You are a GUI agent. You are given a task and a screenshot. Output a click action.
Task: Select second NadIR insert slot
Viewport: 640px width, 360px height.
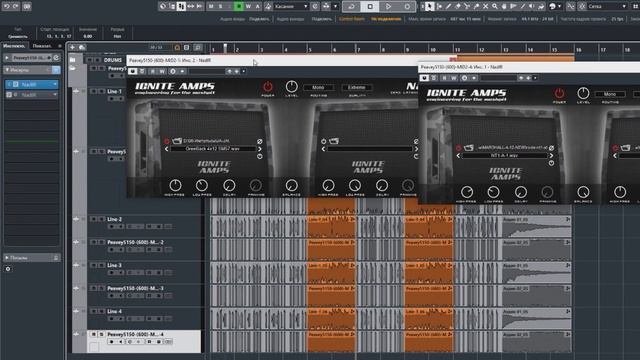click(31, 95)
